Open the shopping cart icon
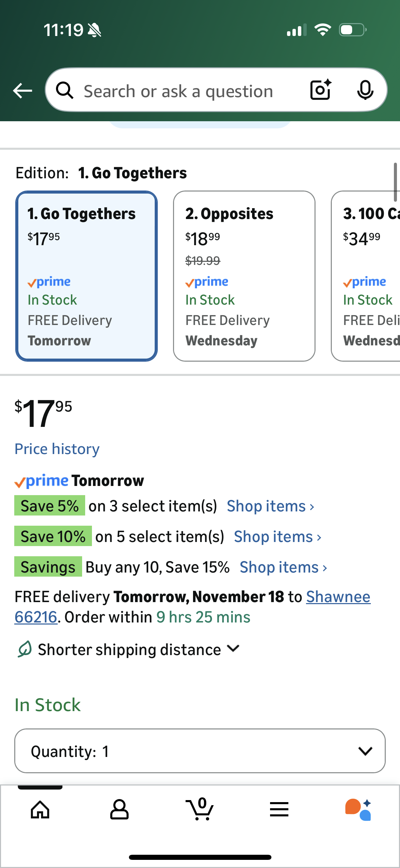Screen dimensions: 400x868 pyautogui.click(x=200, y=810)
